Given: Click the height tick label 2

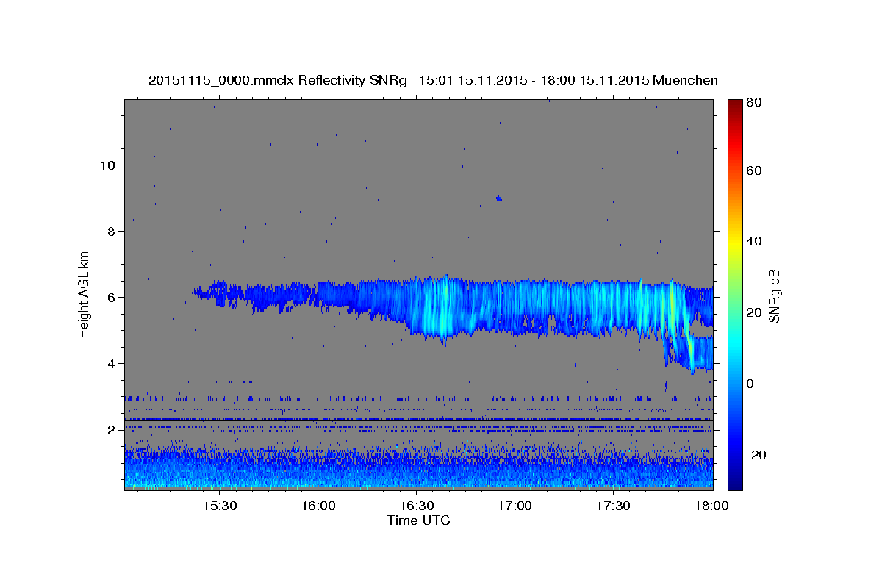Looking at the screenshot, I should pyautogui.click(x=110, y=429).
